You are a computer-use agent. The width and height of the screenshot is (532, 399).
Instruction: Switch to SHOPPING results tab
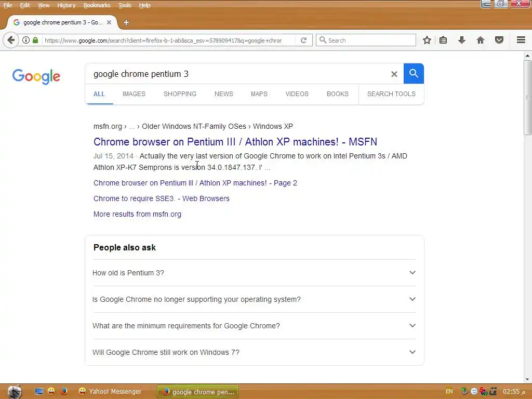click(180, 94)
